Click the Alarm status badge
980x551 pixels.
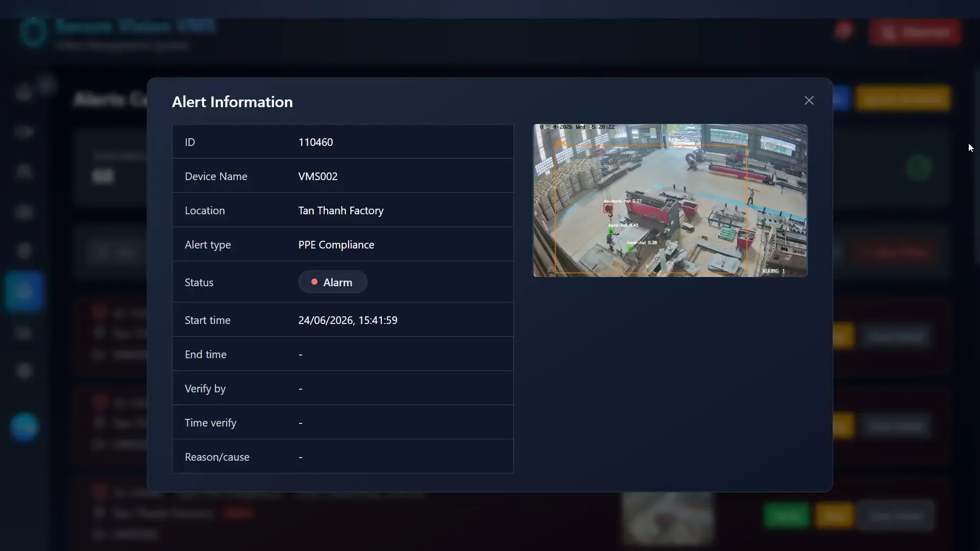click(333, 282)
